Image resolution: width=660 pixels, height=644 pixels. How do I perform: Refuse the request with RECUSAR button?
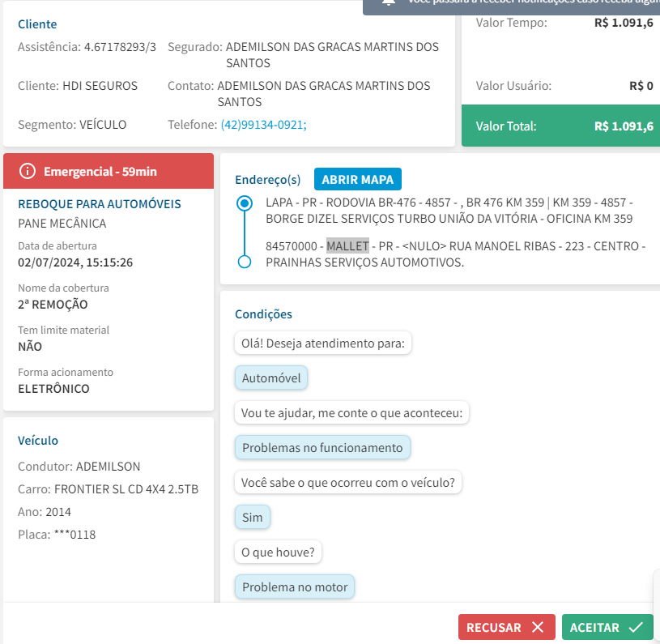506,627
